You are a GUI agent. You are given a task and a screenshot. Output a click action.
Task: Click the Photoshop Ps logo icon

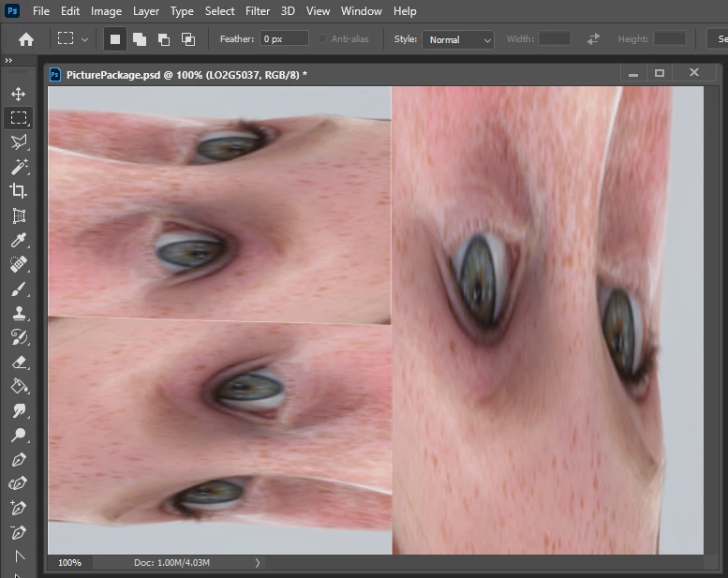click(12, 10)
